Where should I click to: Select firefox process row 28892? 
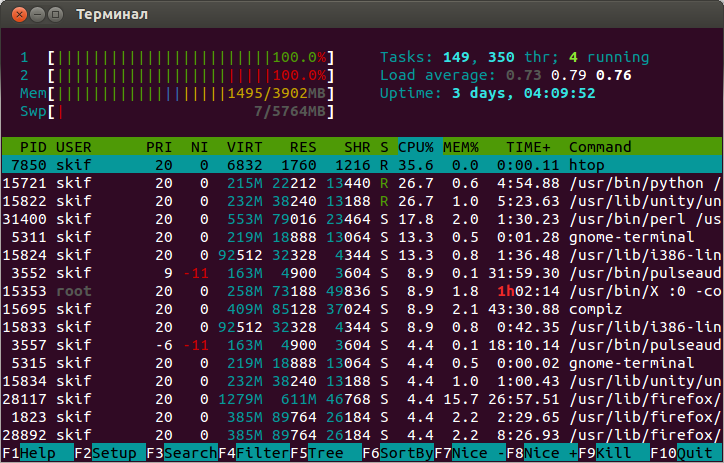[x=362, y=435]
